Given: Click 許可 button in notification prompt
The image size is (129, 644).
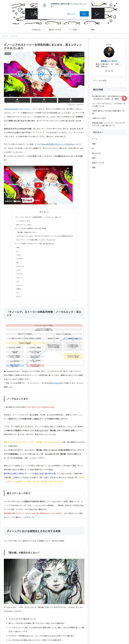Looking at the screenshot, I should [x=84, y=14].
